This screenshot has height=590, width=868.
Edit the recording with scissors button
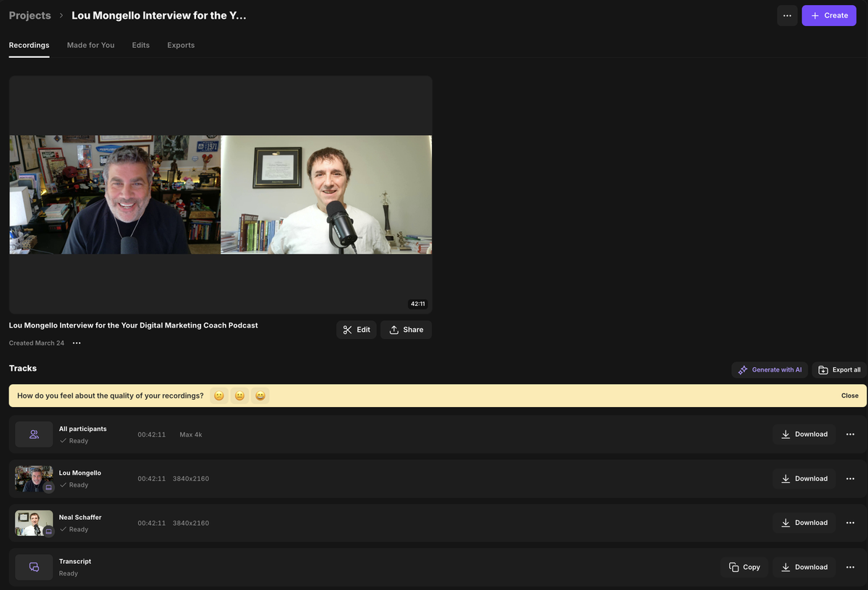click(357, 330)
